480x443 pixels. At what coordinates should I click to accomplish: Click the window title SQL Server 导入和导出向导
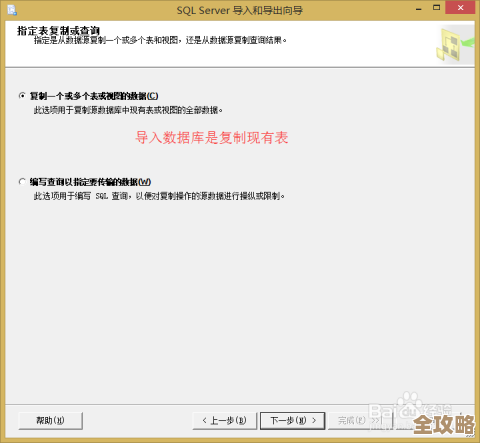click(x=240, y=10)
